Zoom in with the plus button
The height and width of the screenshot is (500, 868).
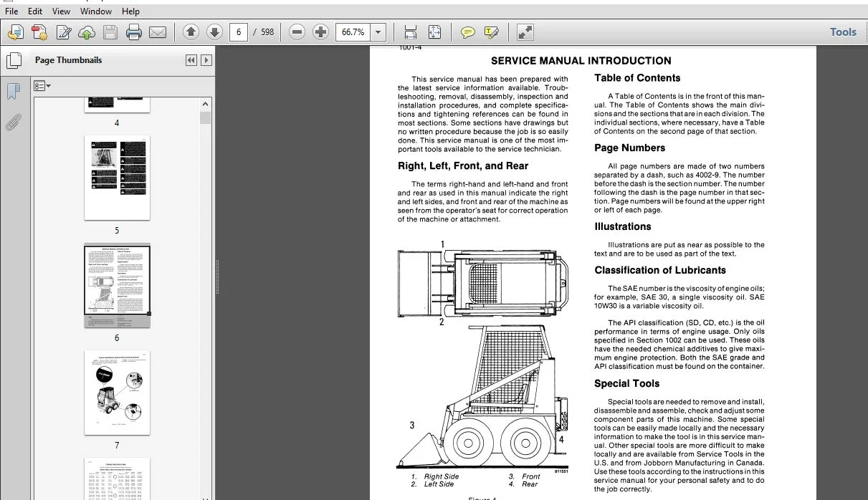321,32
